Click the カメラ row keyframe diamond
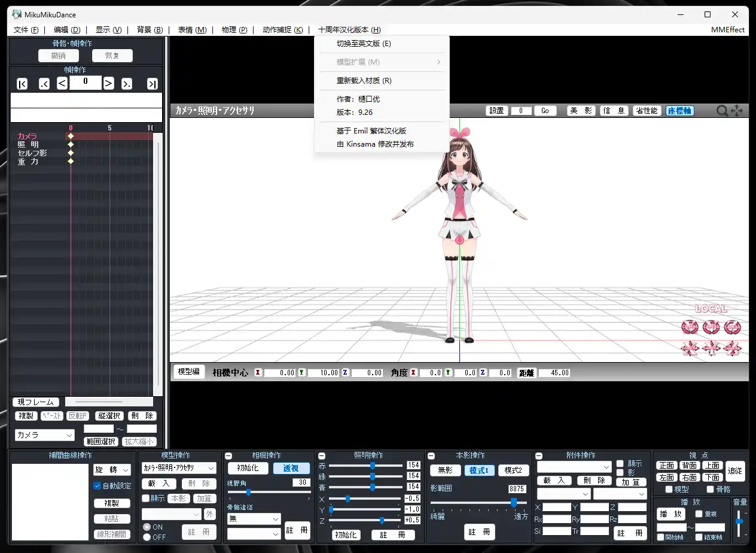This screenshot has height=553, width=756. 71,136
